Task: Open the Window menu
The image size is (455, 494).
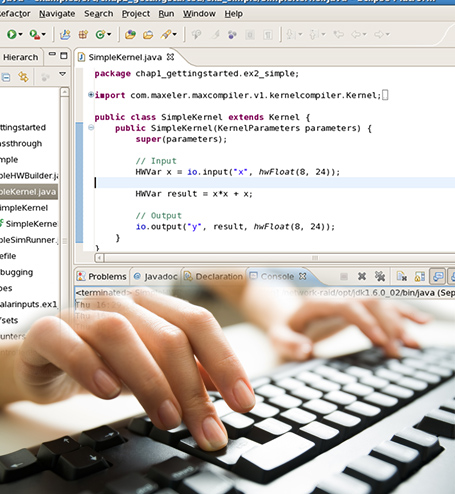Action: coord(199,14)
